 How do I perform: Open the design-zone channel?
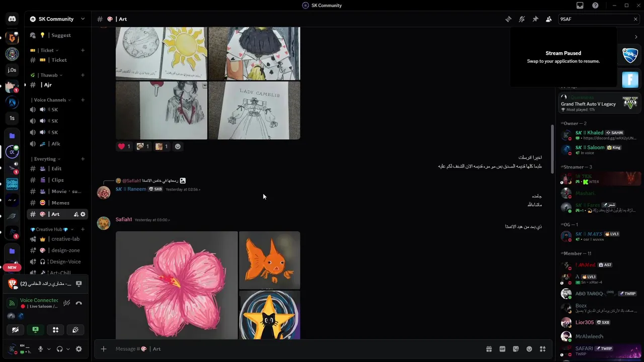(x=57, y=250)
